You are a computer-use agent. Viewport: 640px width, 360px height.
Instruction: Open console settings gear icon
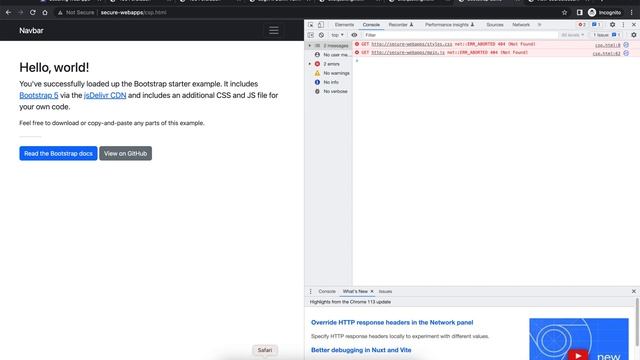click(x=634, y=35)
